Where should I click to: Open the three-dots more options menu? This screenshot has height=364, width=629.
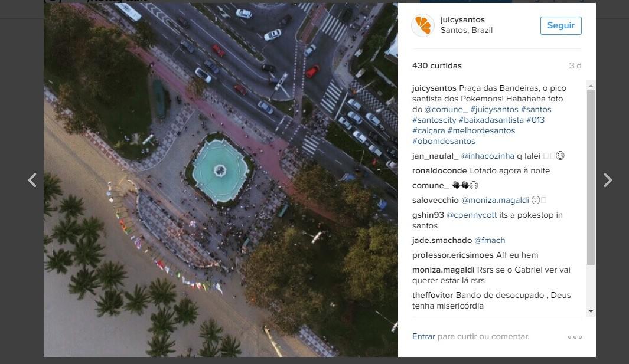575,337
